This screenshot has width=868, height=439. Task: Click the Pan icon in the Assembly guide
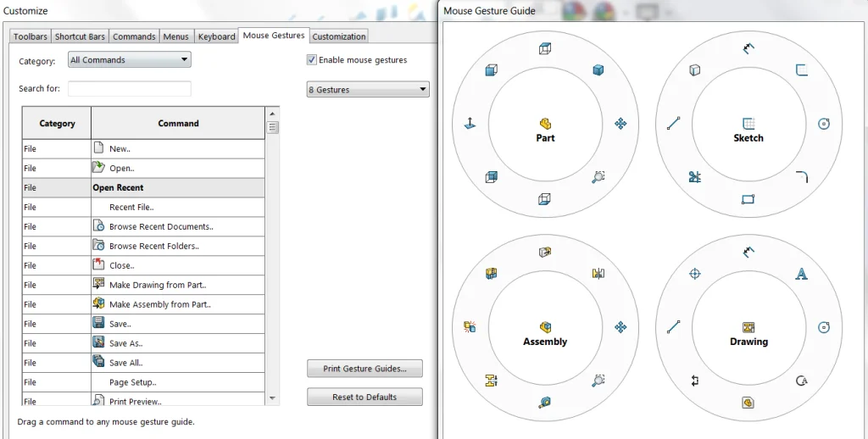(x=620, y=327)
